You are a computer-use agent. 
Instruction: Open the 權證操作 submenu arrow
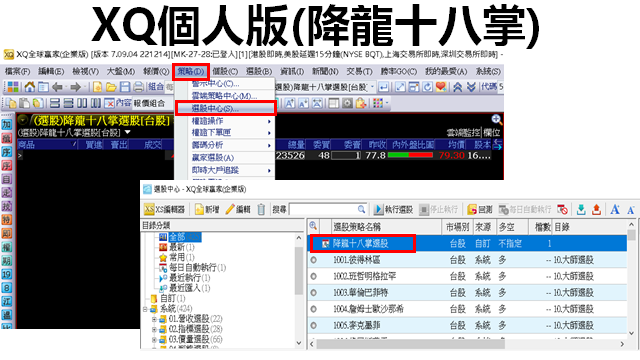tap(269, 122)
